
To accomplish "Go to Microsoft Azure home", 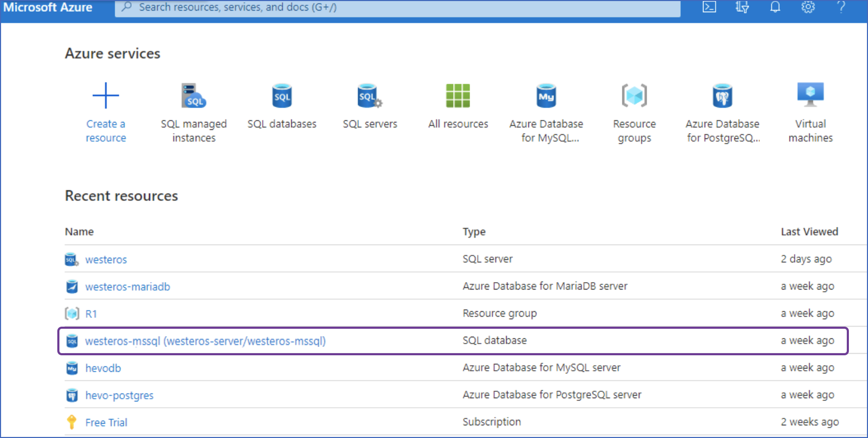I will tap(48, 7).
